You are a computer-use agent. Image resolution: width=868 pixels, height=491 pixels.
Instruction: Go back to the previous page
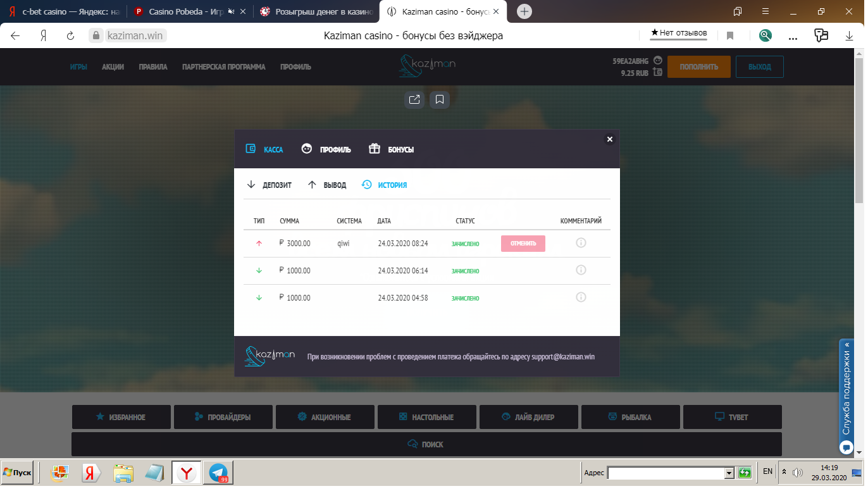[15, 36]
